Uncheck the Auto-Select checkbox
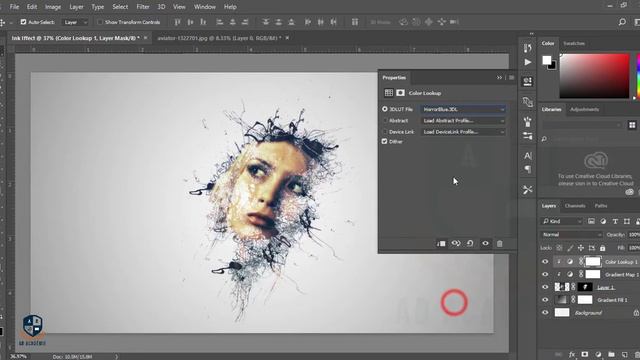Viewport: 640px width, 360px height. point(23,22)
